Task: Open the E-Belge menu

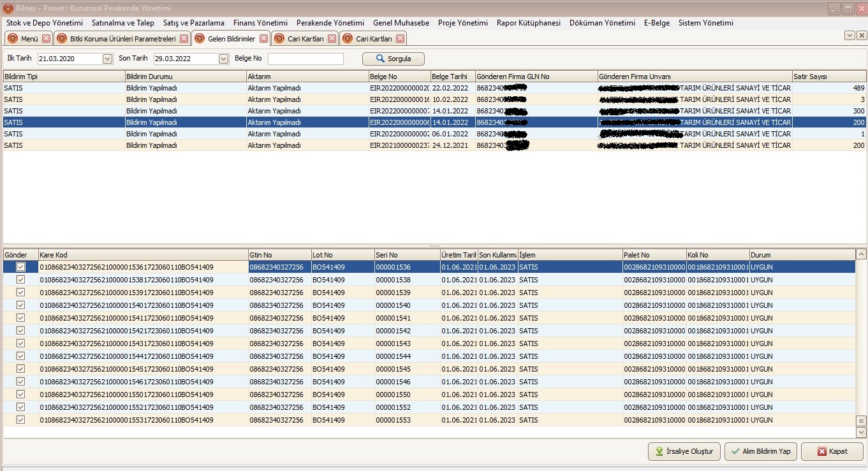Action: [x=657, y=23]
